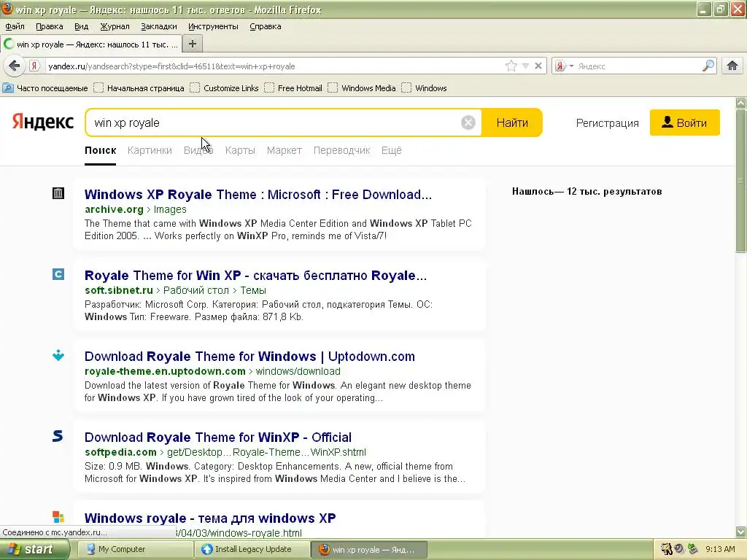Open Royale Theme for Win XP sibnet result

pos(255,275)
